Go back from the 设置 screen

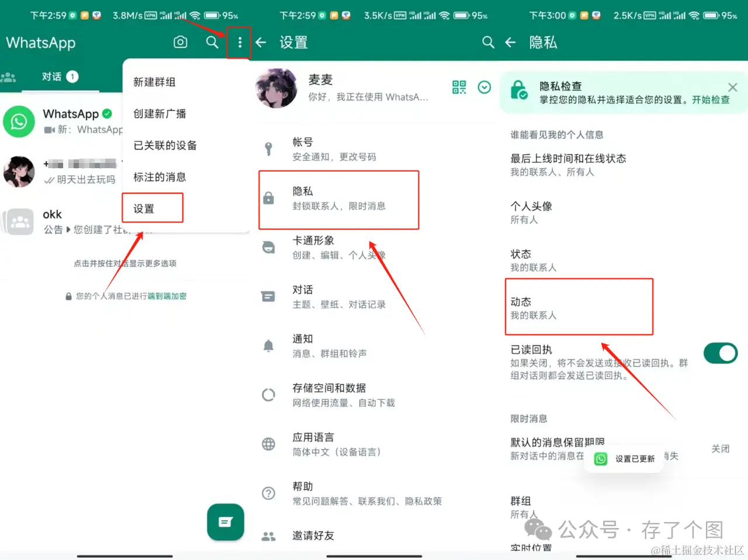tap(261, 42)
